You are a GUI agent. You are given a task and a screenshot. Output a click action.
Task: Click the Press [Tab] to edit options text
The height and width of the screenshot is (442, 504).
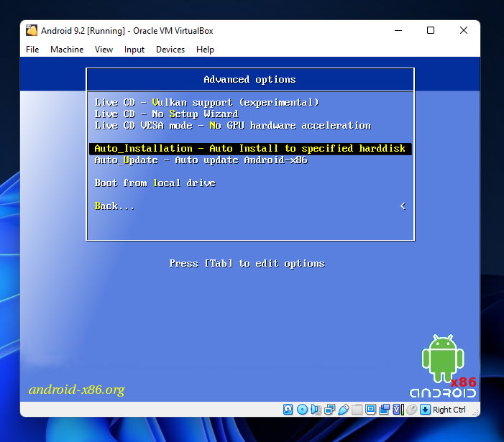pos(247,263)
